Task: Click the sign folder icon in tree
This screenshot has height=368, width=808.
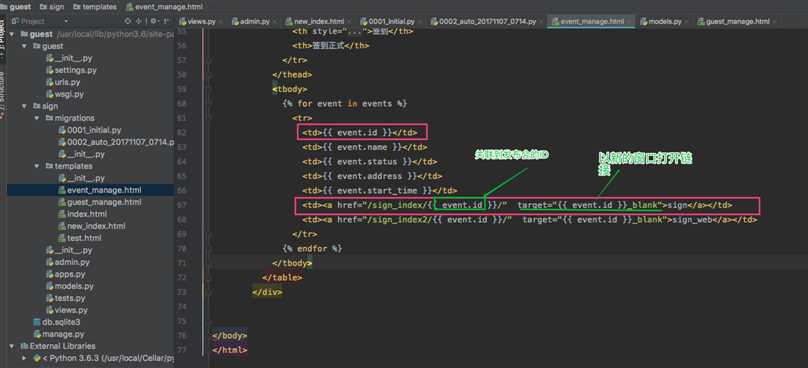Action: 37,106
